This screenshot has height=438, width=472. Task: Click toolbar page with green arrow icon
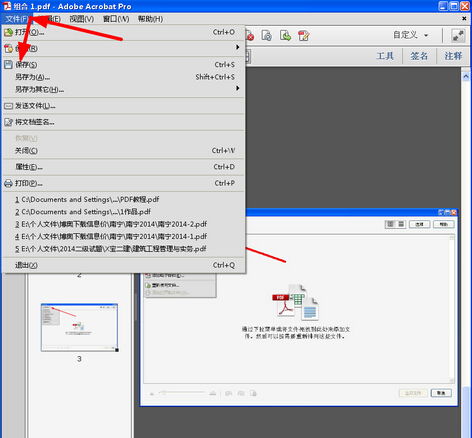point(285,35)
